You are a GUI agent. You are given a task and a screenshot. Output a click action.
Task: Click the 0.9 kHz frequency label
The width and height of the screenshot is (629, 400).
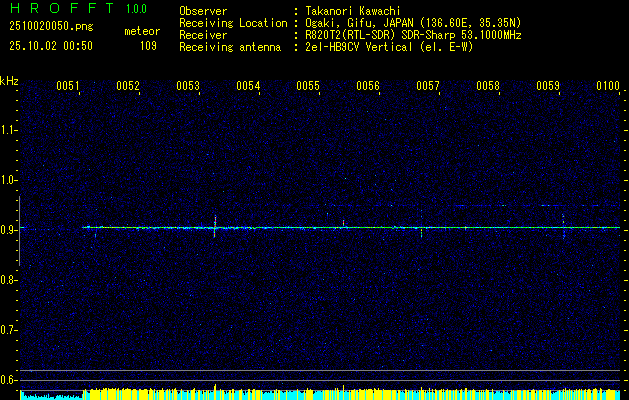[8, 230]
